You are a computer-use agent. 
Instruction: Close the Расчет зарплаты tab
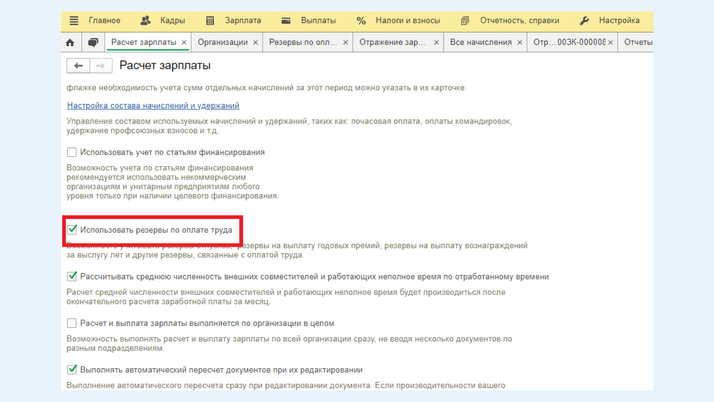point(184,42)
